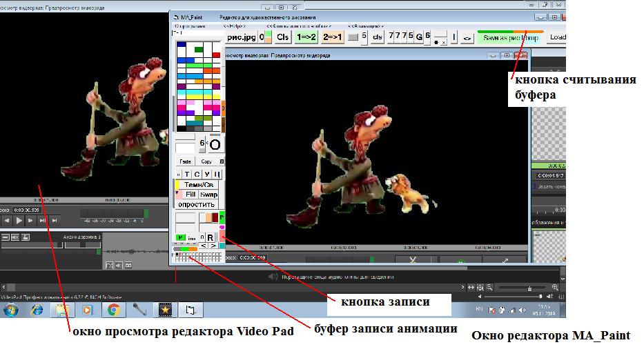Click the Темн/Св darken-lighten button

point(198,185)
